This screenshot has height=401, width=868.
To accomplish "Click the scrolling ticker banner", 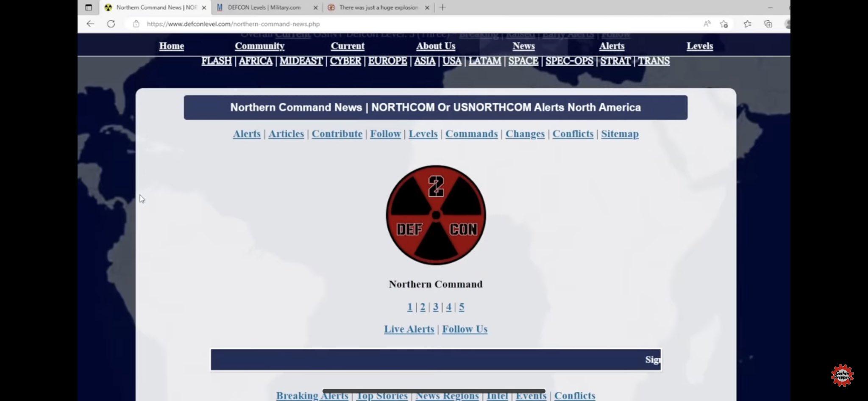I will [436, 360].
